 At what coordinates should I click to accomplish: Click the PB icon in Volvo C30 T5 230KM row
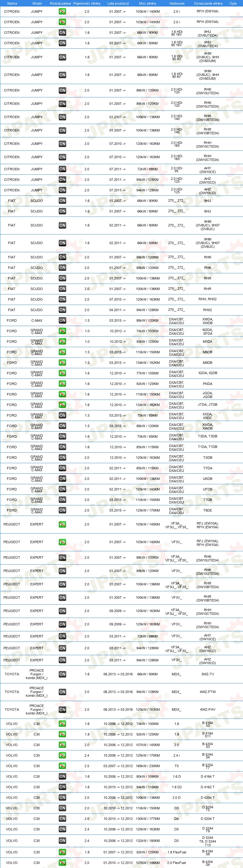coord(62,766)
